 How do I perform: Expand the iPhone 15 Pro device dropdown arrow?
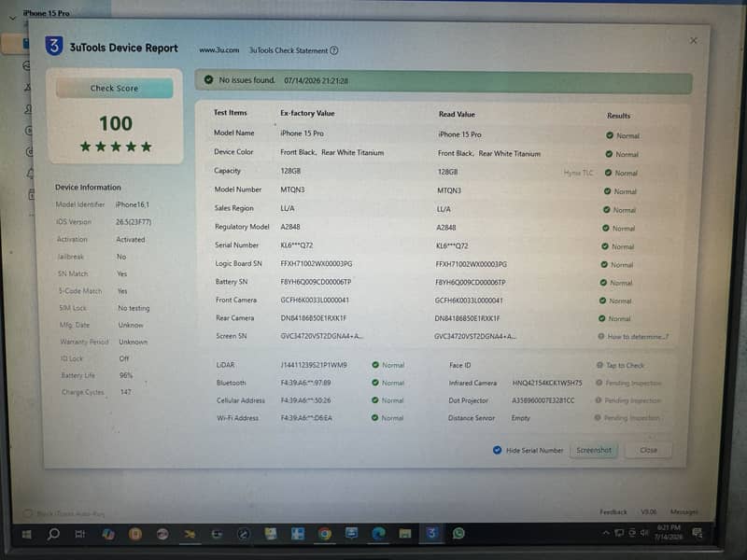[x=13, y=18]
